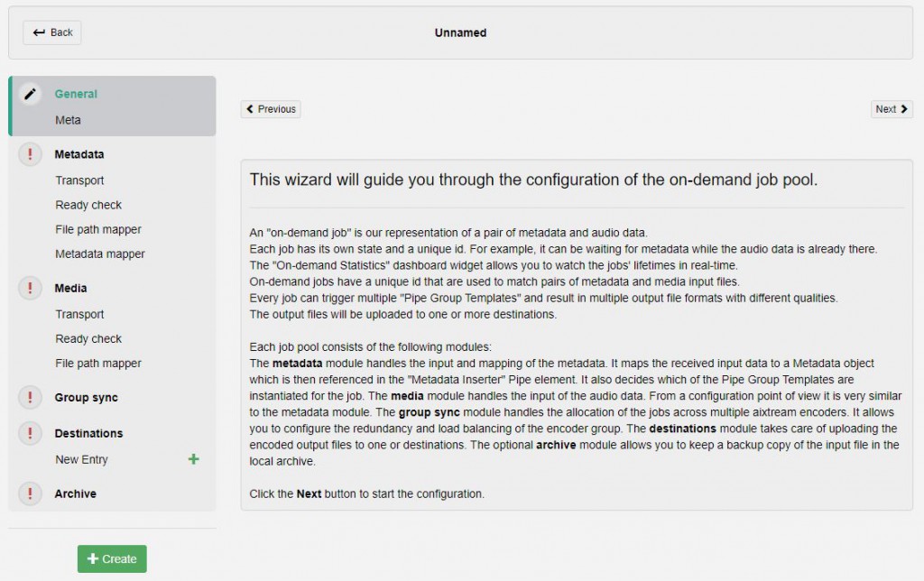Image resolution: width=924 pixels, height=581 pixels.
Task: Click the Media warning exclamation icon
Action: click(31, 288)
